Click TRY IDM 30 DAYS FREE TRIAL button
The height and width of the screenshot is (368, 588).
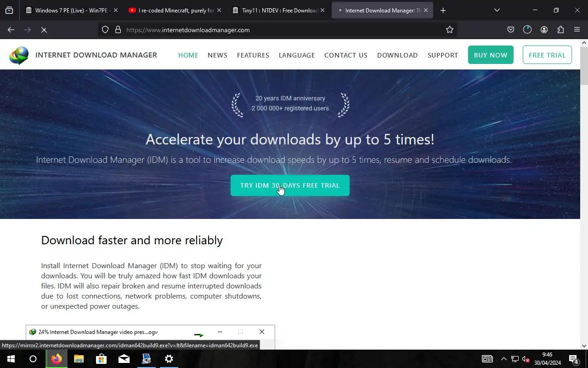click(290, 185)
